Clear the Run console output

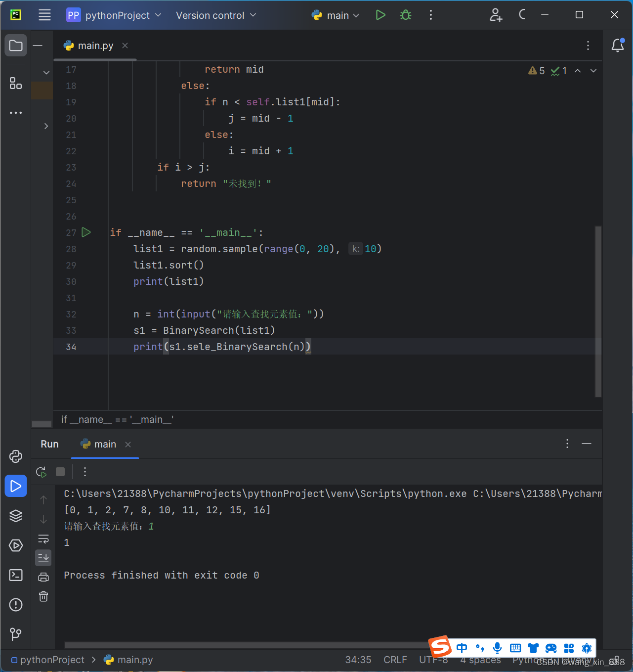coord(43,597)
